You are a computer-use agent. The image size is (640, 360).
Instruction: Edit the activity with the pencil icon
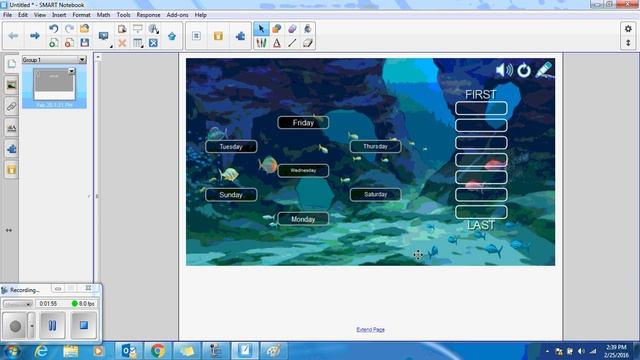544,70
